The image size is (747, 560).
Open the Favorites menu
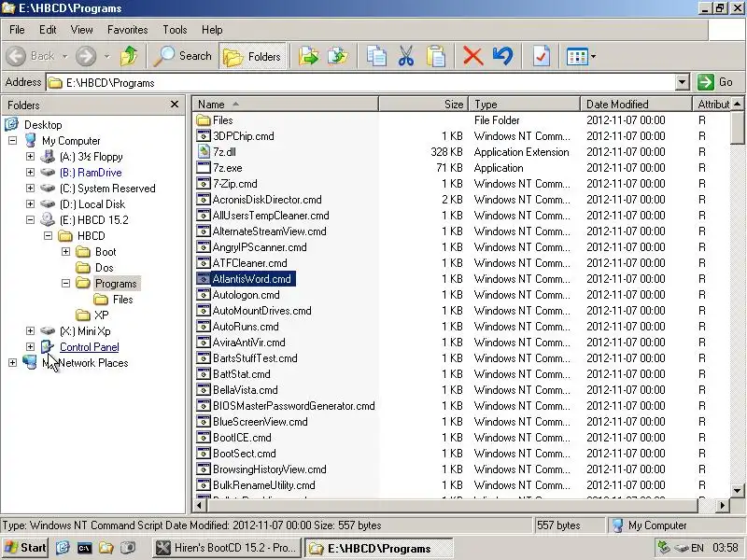coord(127,30)
